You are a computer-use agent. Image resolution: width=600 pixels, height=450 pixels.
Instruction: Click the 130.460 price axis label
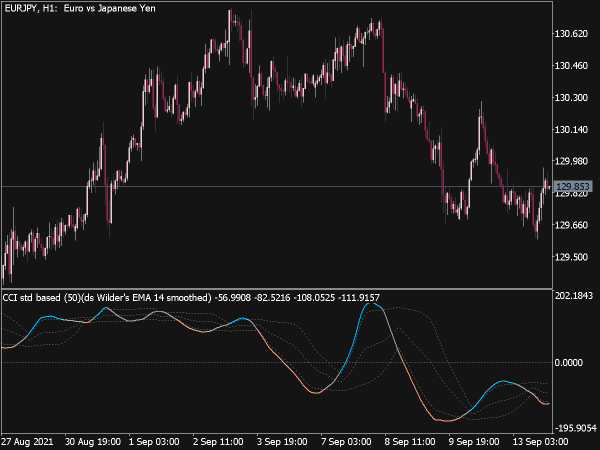pos(571,66)
